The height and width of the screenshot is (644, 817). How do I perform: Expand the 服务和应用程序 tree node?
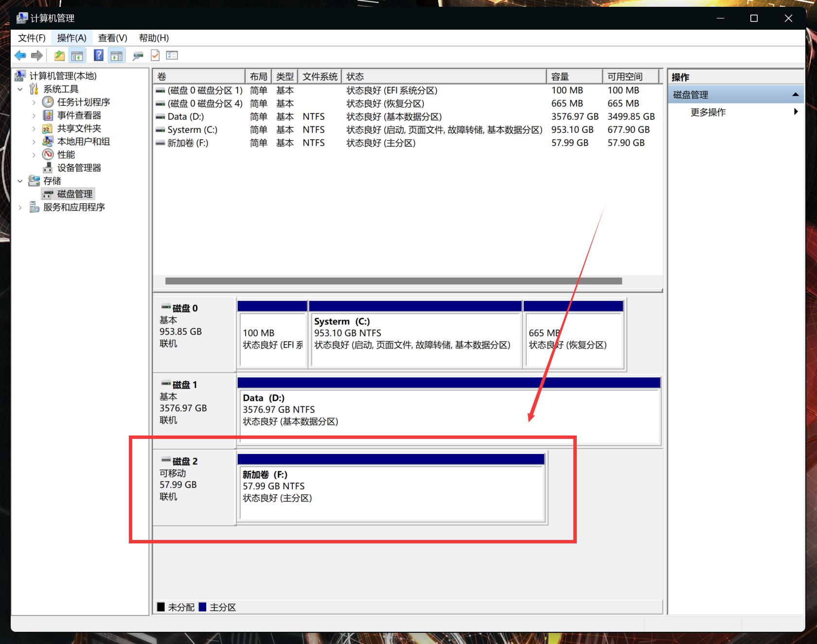(20, 207)
